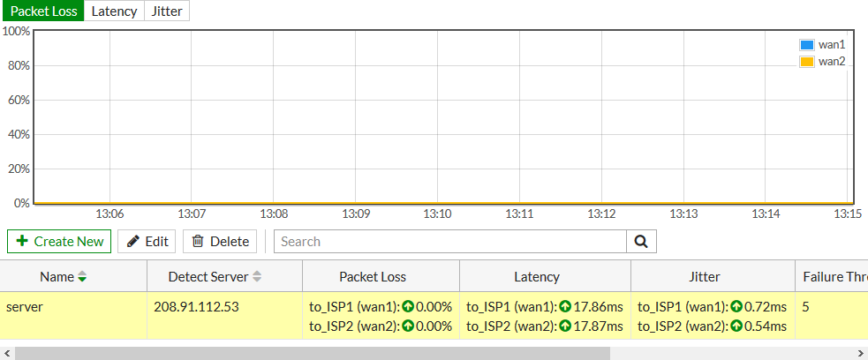Focus the Search input field
Image resolution: width=868 pixels, height=360 pixels.
click(x=449, y=241)
